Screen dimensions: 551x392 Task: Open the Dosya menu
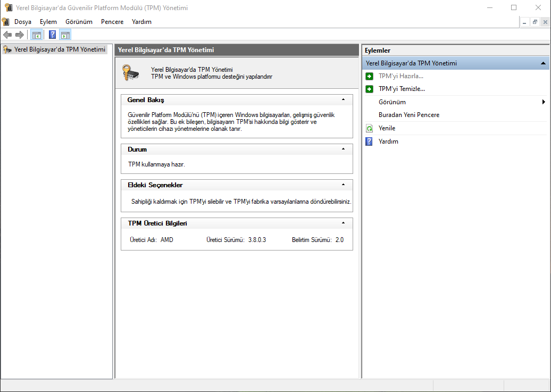point(23,22)
